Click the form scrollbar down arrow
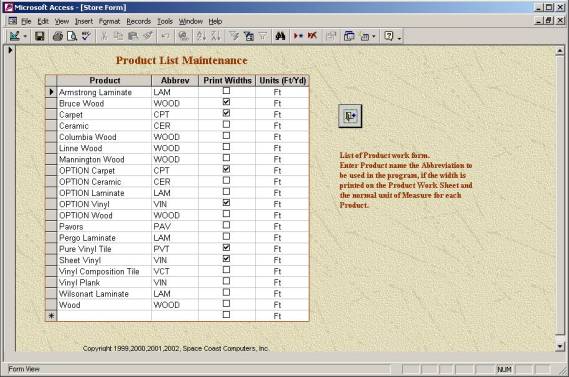Image resolution: width=569 pixels, height=377 pixels. (560, 347)
